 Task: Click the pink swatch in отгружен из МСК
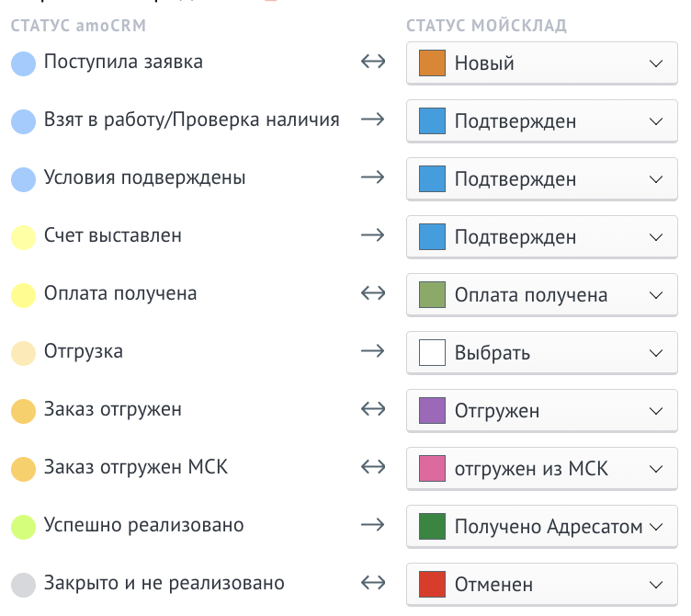pos(432,468)
